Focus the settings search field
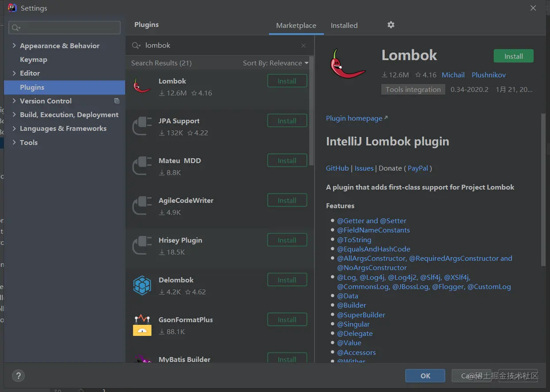 point(64,28)
